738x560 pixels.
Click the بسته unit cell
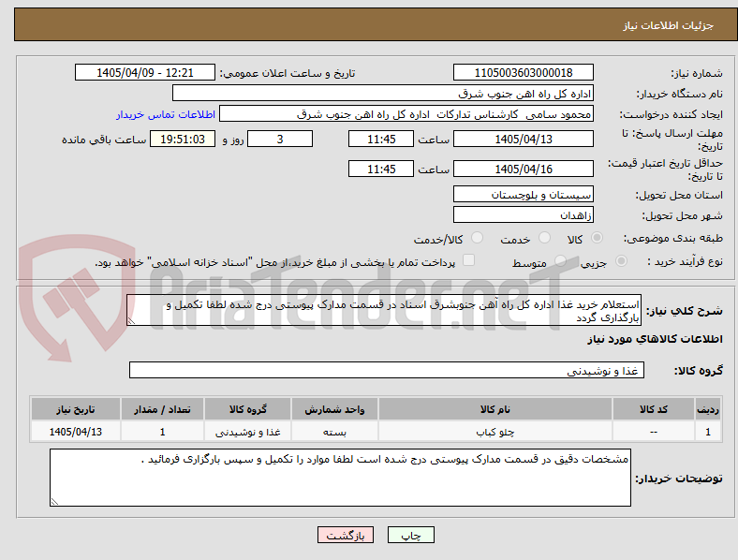pos(334,432)
